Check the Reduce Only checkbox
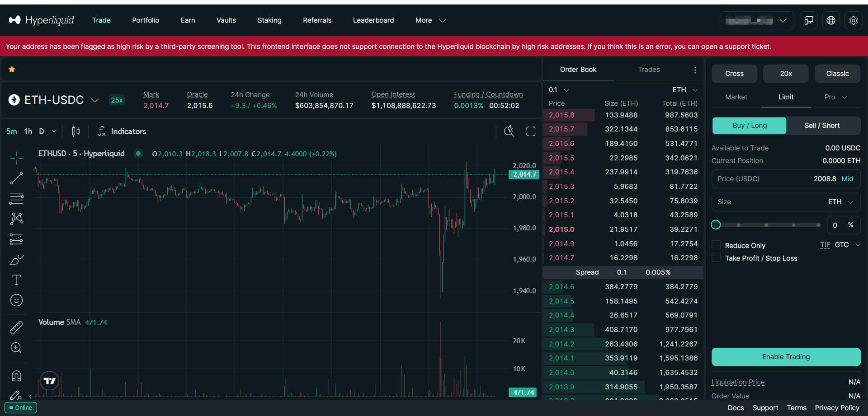The image size is (868, 416). click(x=716, y=245)
